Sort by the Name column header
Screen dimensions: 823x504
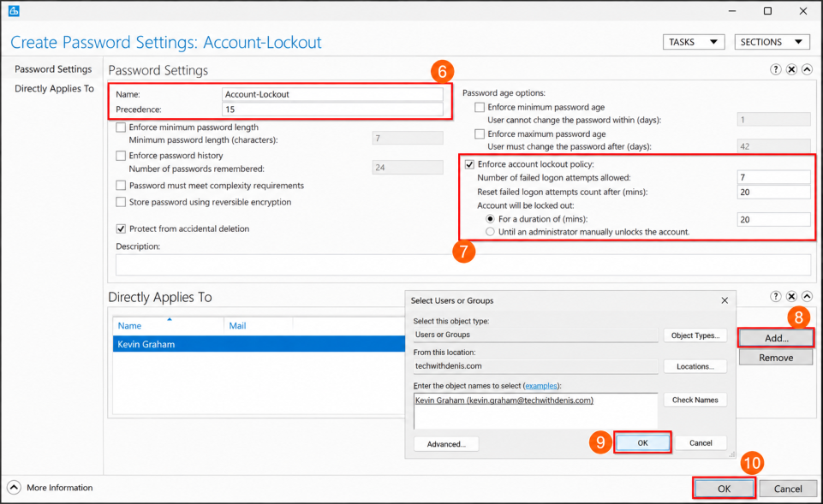pos(129,326)
